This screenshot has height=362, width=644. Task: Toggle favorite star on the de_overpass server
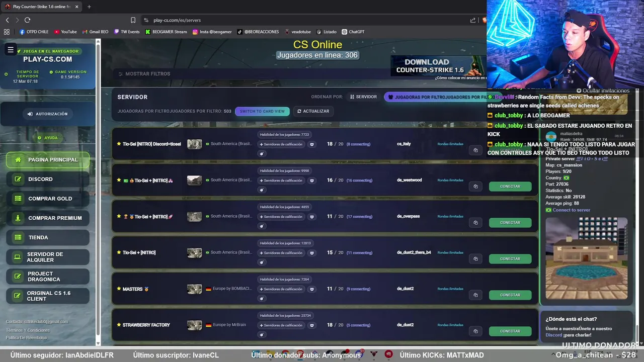pos(119,216)
